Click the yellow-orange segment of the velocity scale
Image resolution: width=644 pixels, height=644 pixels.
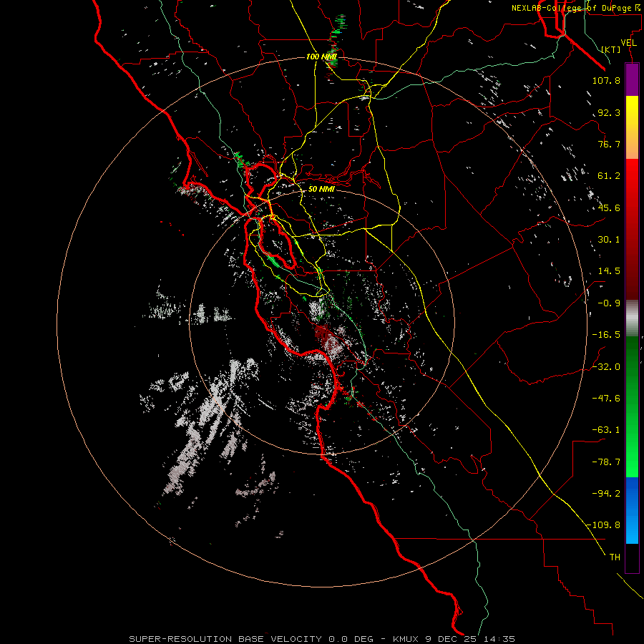632,127
